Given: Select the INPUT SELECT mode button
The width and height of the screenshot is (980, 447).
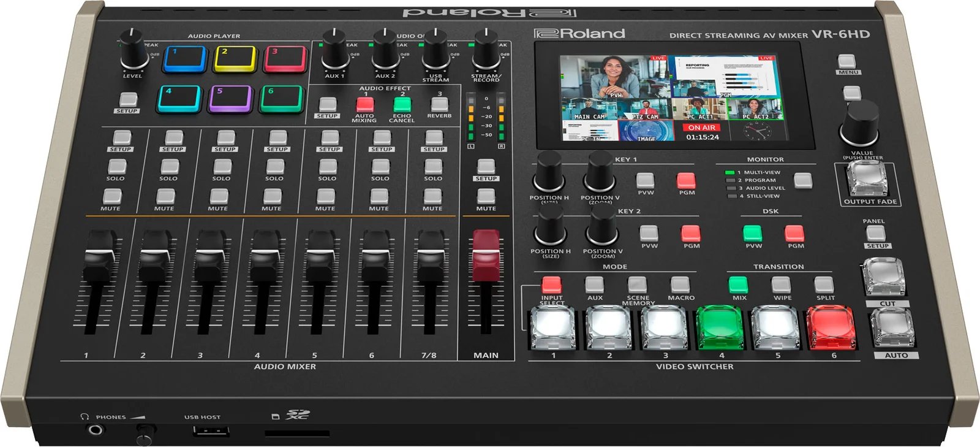Looking at the screenshot, I should pos(551,285).
